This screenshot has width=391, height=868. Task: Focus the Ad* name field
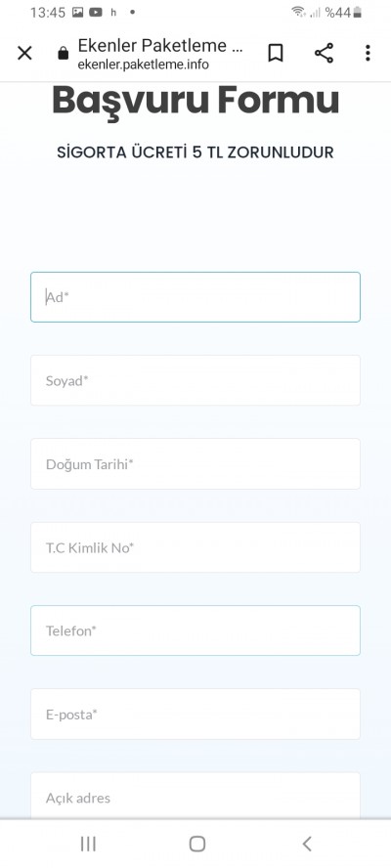pos(195,297)
